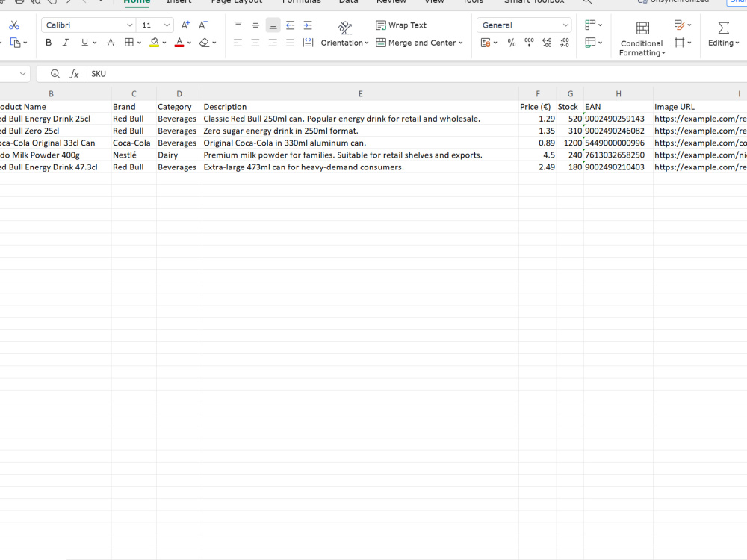Toggle the highlighted Bottom Align button
Image resolution: width=747 pixels, height=560 pixels.
[273, 25]
